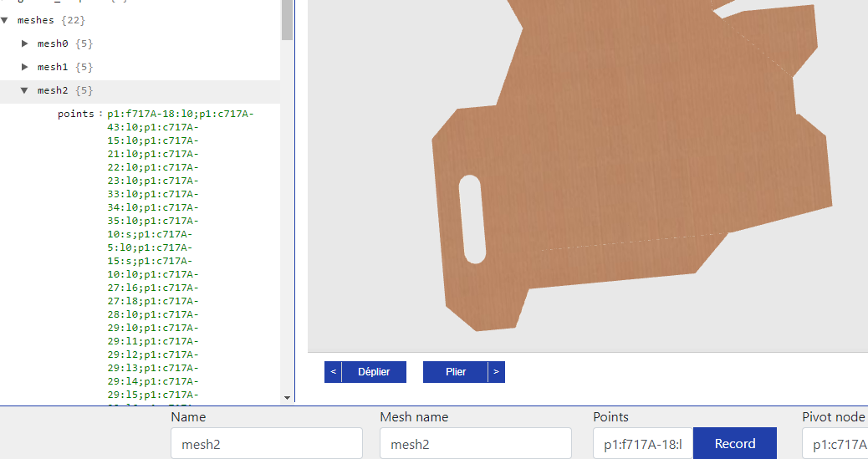This screenshot has height=459, width=868.
Task: Expand the mesh1 tree node
Action: pyautogui.click(x=24, y=67)
